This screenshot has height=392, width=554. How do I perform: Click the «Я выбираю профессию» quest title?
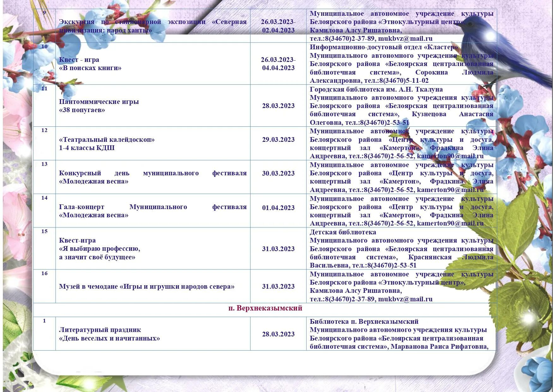click(x=99, y=249)
